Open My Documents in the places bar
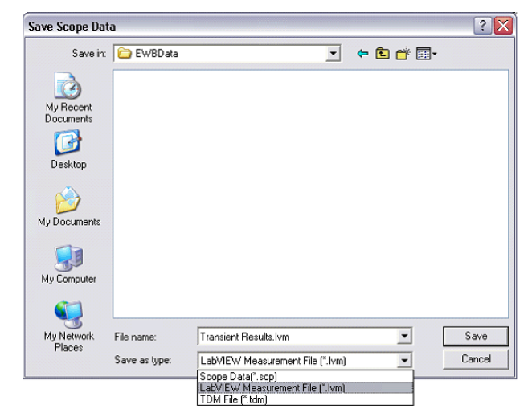The height and width of the screenshot is (417, 532). tap(69, 206)
